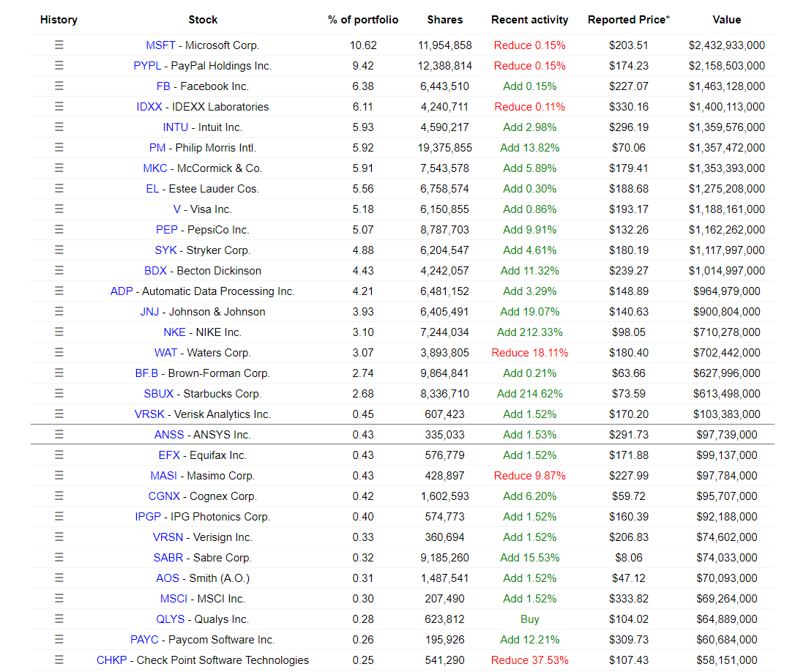Click history icon in NIKE Inc. row
806x672 pixels.
click(x=59, y=332)
